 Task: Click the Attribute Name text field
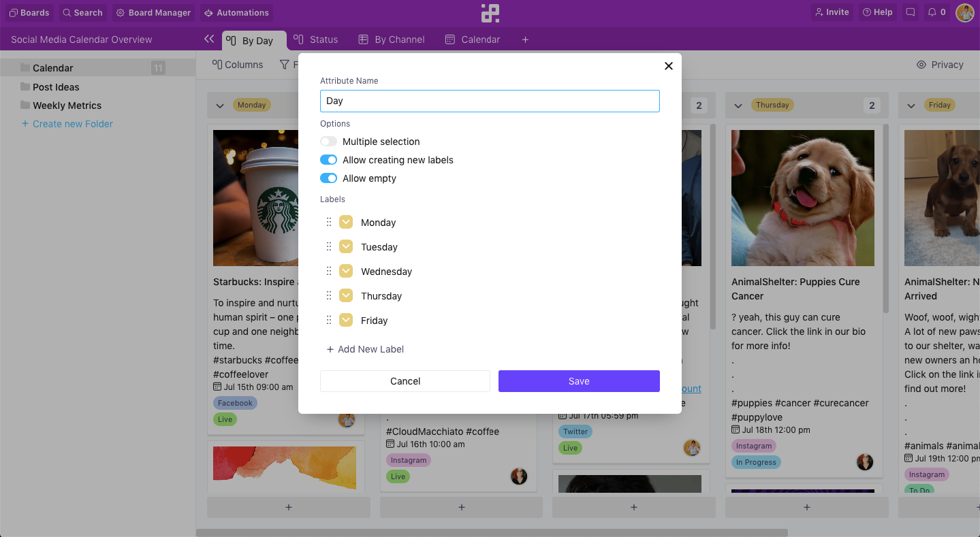click(x=490, y=101)
